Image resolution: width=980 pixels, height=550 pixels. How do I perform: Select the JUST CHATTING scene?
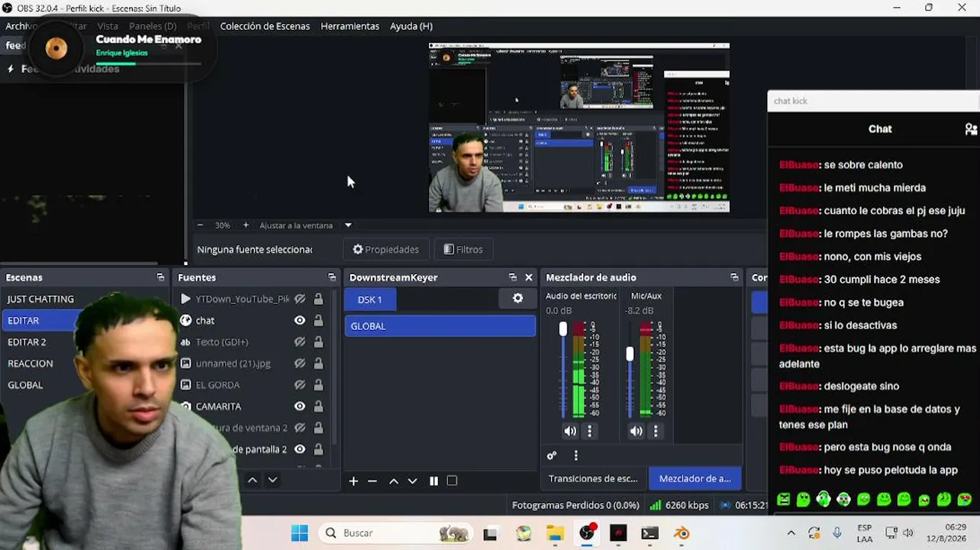pyautogui.click(x=40, y=299)
